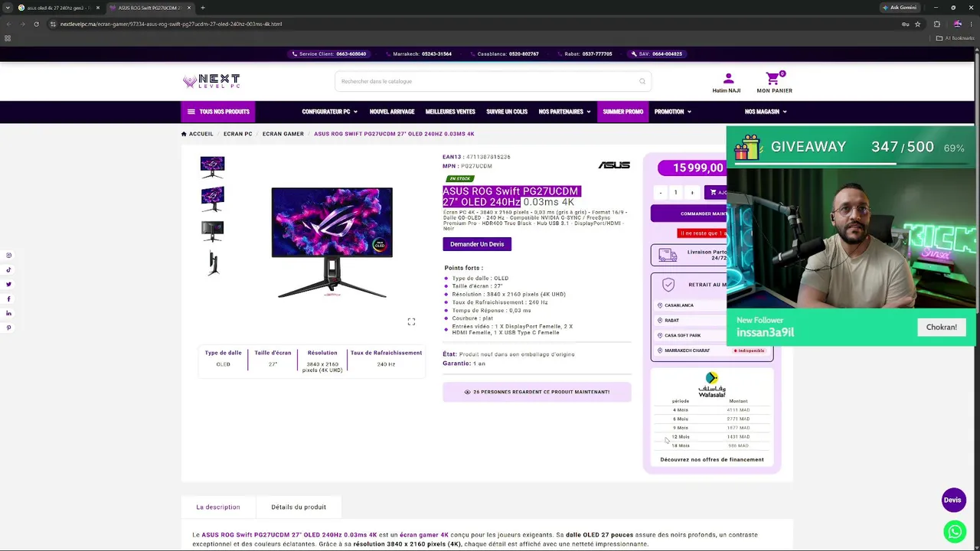This screenshot has width=980, height=551.
Task: Open the Summer Promo page
Action: (x=622, y=112)
